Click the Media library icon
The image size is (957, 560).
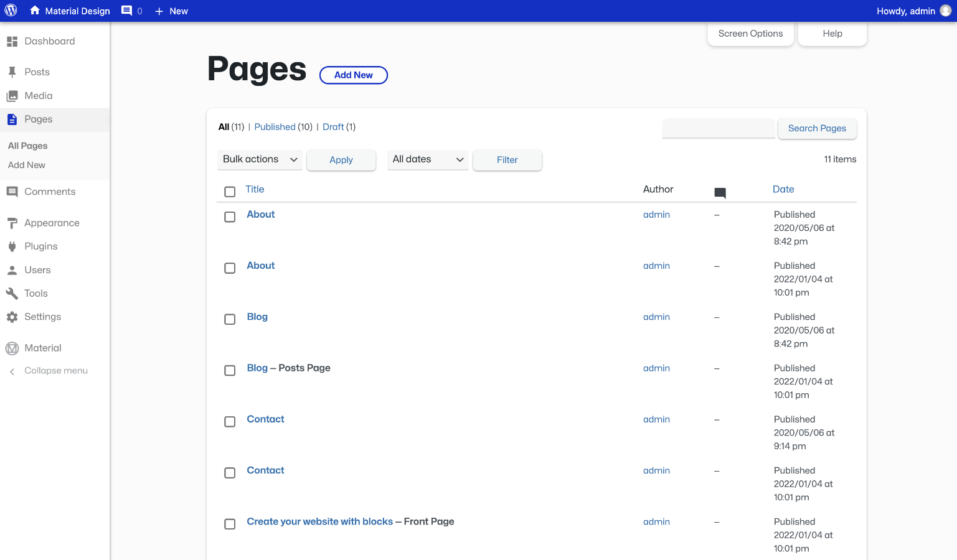pyautogui.click(x=12, y=96)
